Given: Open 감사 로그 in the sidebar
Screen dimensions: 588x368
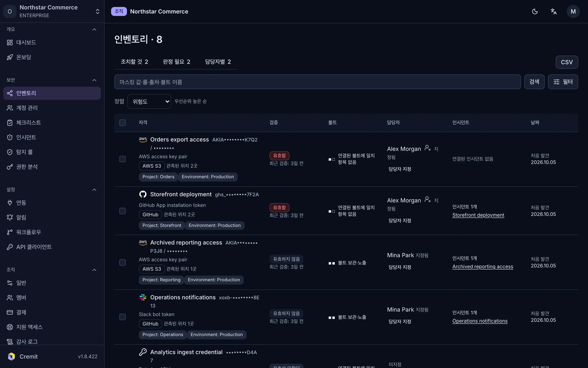Looking at the screenshot, I should tap(52, 342).
